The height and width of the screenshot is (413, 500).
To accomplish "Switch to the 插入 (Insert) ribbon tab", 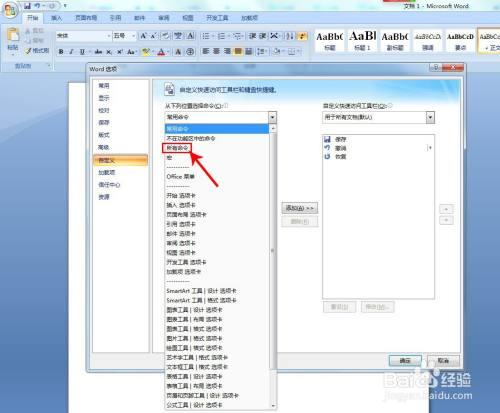I will (57, 18).
